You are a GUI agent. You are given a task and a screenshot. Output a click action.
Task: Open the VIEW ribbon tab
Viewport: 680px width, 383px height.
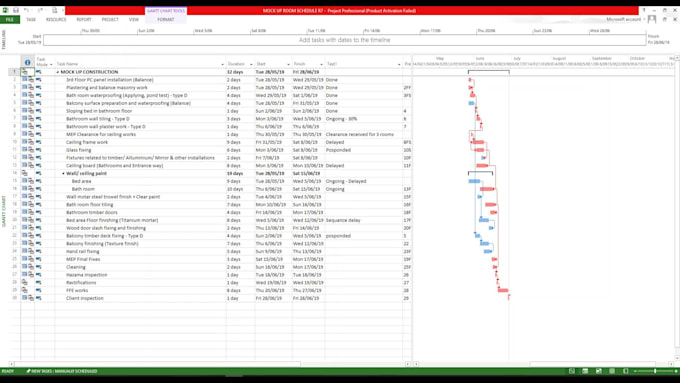134,20
